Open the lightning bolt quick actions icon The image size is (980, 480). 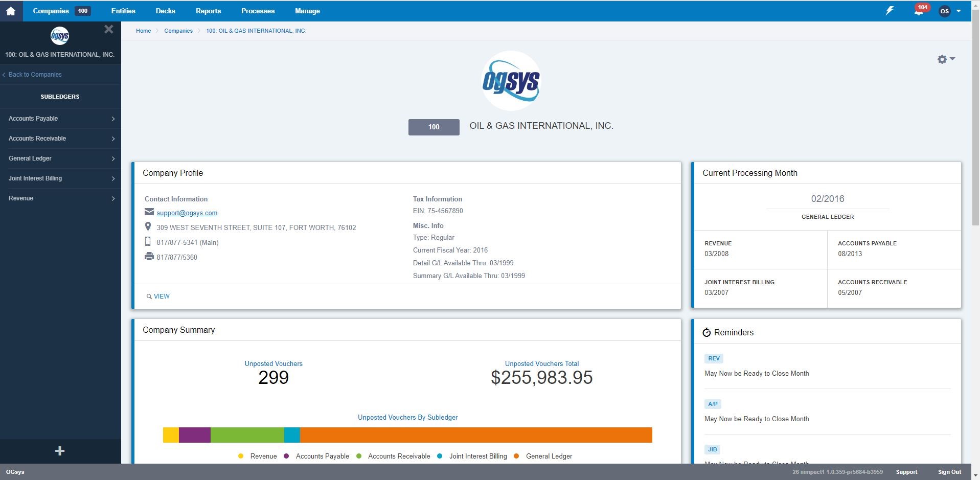coord(890,11)
